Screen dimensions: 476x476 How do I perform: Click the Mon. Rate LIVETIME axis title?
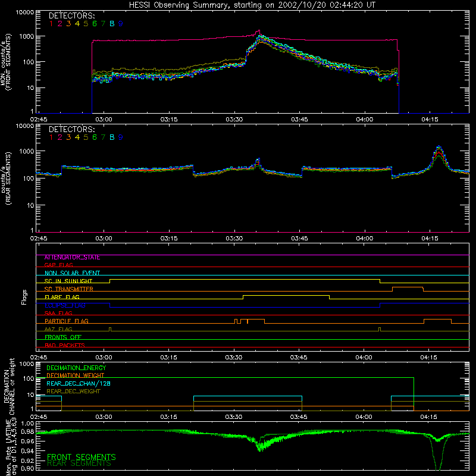point(11,447)
